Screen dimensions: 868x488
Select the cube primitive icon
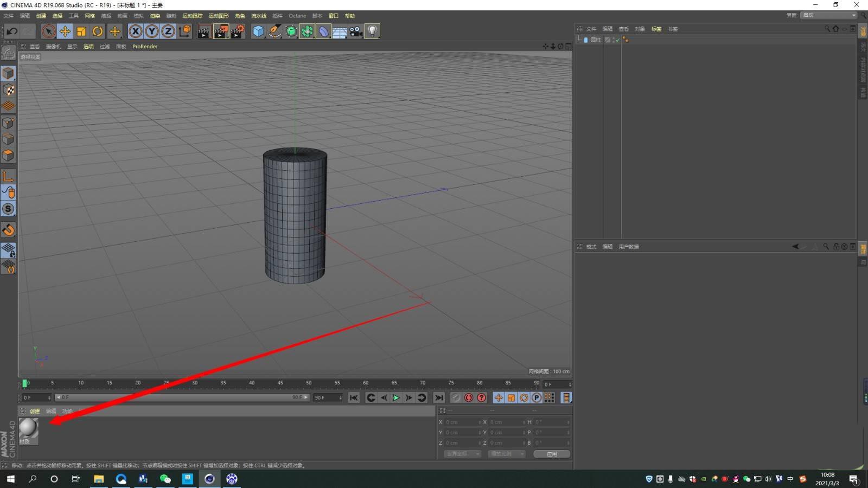[258, 31]
